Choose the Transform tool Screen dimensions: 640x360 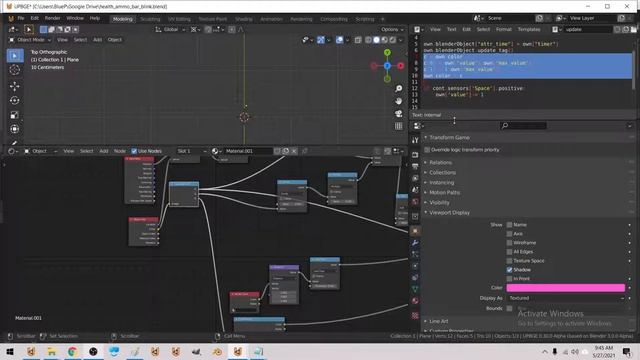(x=15, y=129)
